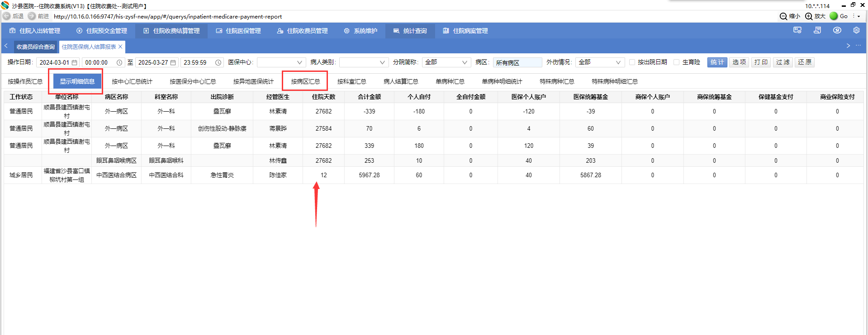
Task: Enable the 生育险 checkbox
Action: (677, 62)
